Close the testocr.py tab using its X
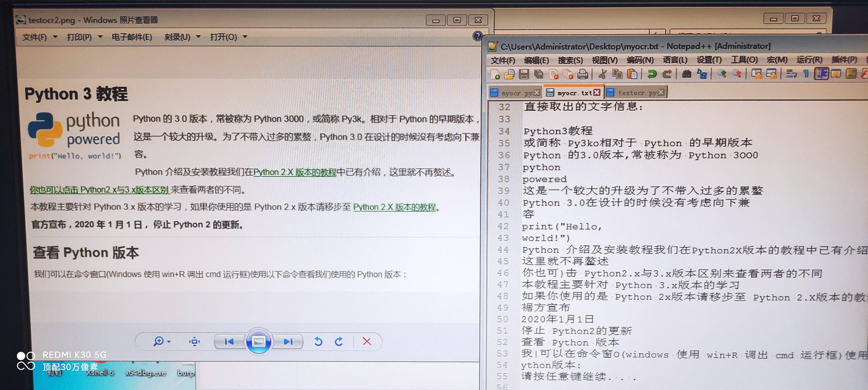 coord(661,92)
